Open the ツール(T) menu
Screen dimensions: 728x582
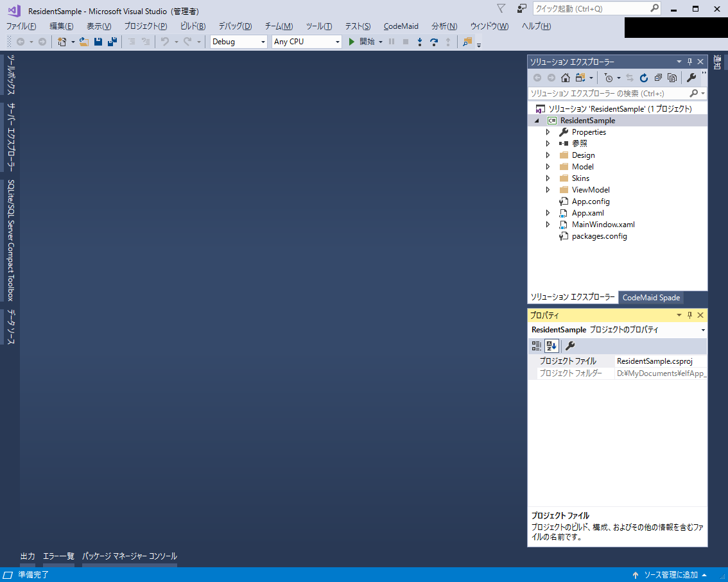point(319,26)
